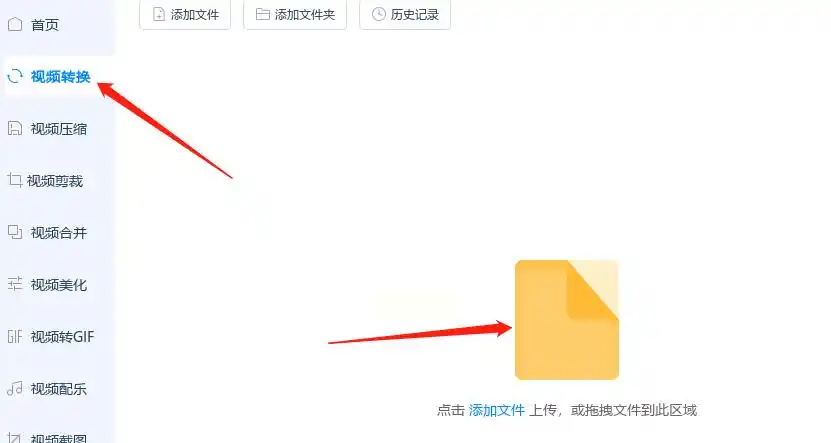Click the GIF icon in sidebar
831x443 pixels.
[15, 336]
